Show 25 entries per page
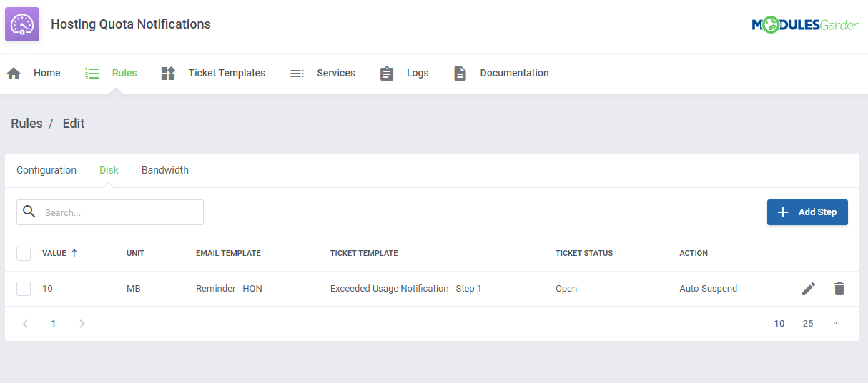868x383 pixels. pyautogui.click(x=808, y=324)
